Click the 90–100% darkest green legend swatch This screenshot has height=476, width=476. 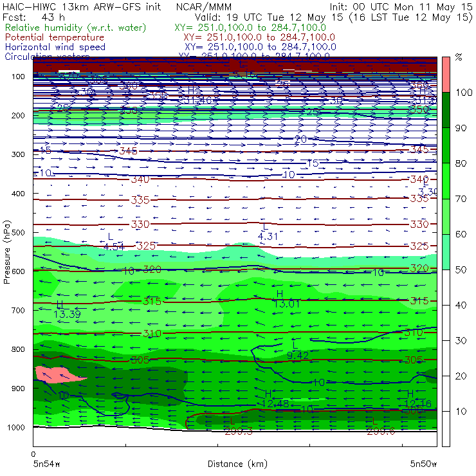coord(446,109)
